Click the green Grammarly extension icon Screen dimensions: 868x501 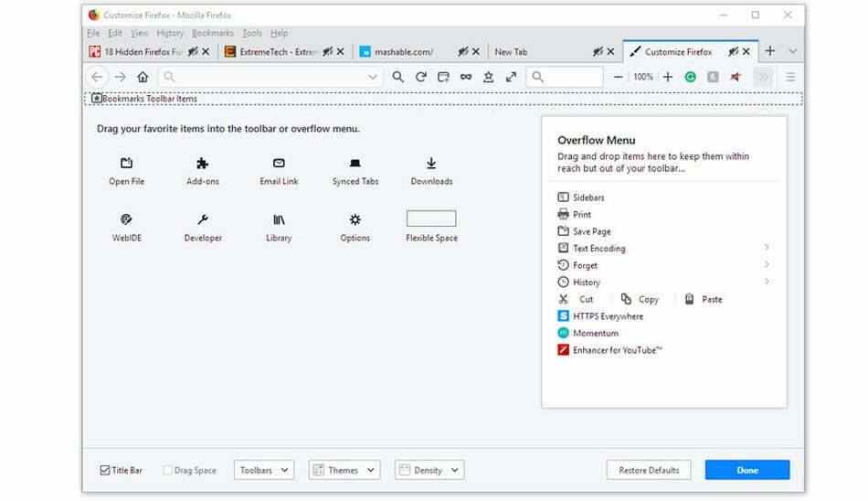691,77
